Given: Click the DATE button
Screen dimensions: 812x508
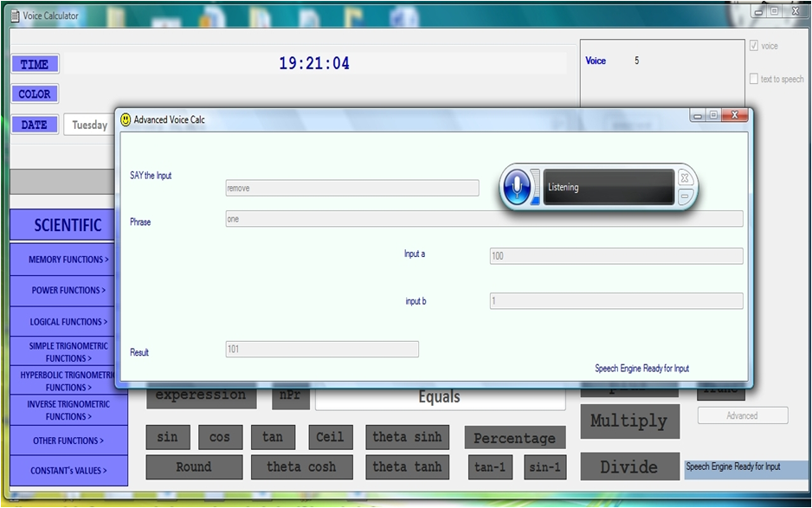Looking at the screenshot, I should [35, 125].
